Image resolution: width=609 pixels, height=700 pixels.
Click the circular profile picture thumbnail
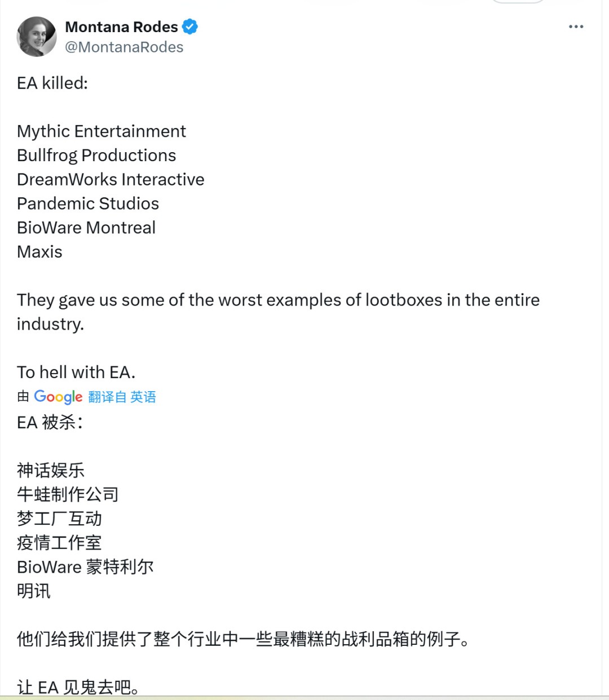tap(37, 36)
